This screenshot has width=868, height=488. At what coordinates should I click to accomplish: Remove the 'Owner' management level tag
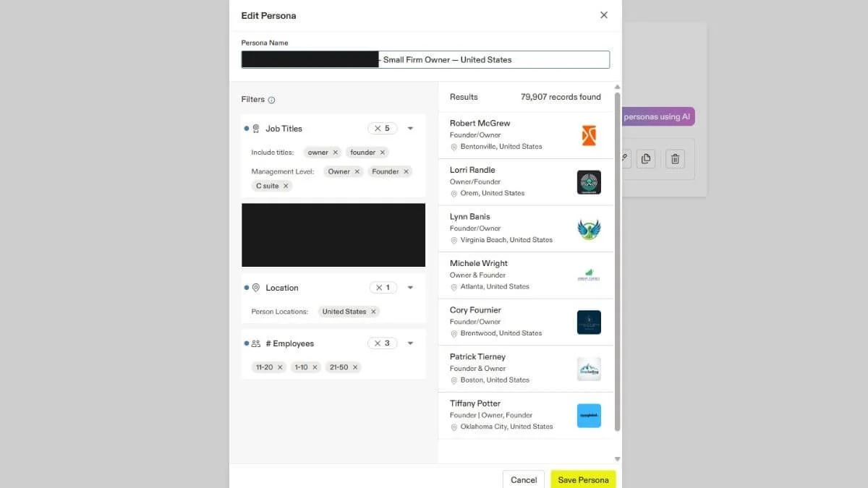[357, 171]
